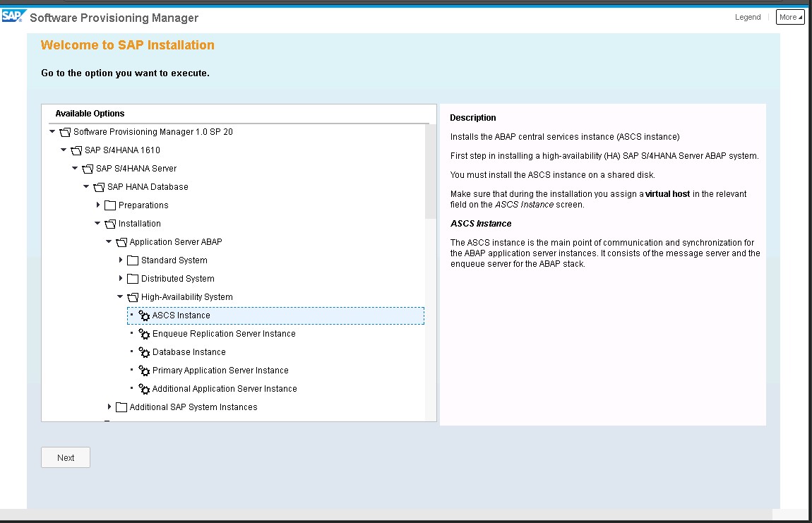The width and height of the screenshot is (812, 523).
Task: Click the Welcome to SAP Installation heading
Action: pyautogui.click(x=127, y=45)
